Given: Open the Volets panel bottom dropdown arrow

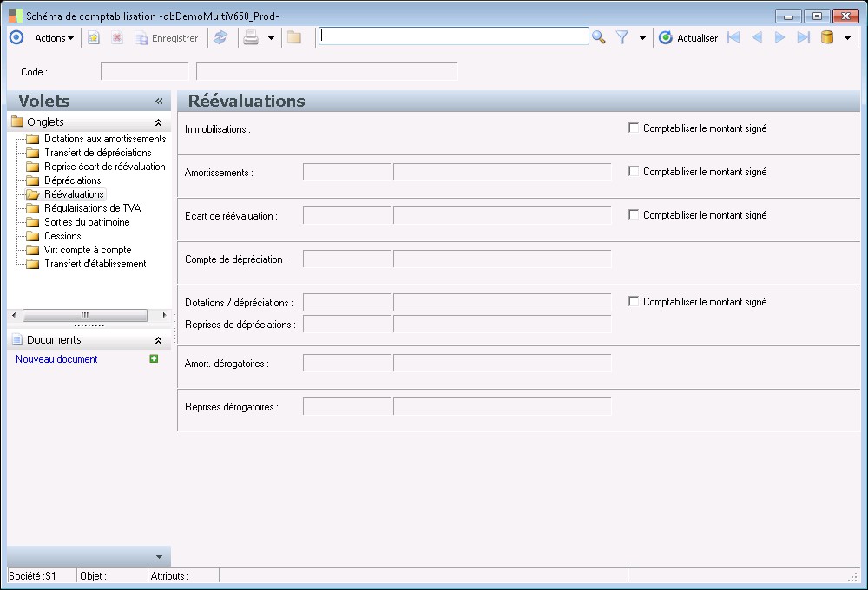Looking at the screenshot, I should 159,557.
